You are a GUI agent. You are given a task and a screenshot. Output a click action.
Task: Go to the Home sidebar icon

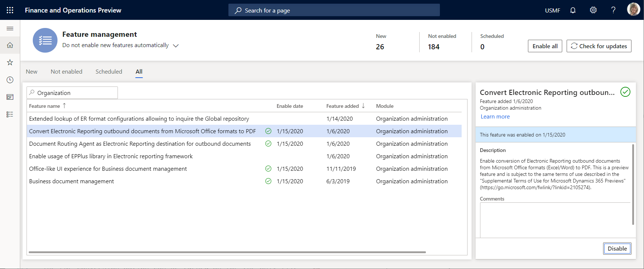pyautogui.click(x=10, y=45)
